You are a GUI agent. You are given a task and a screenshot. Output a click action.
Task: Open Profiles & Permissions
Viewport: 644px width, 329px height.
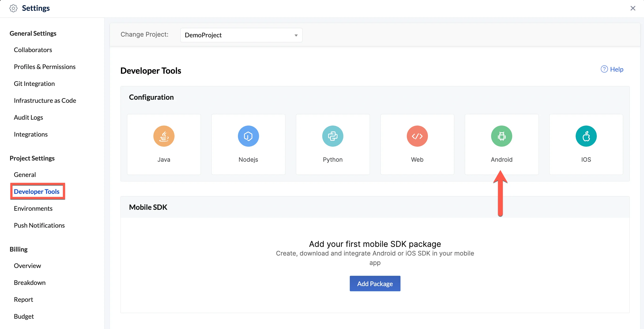tap(44, 67)
